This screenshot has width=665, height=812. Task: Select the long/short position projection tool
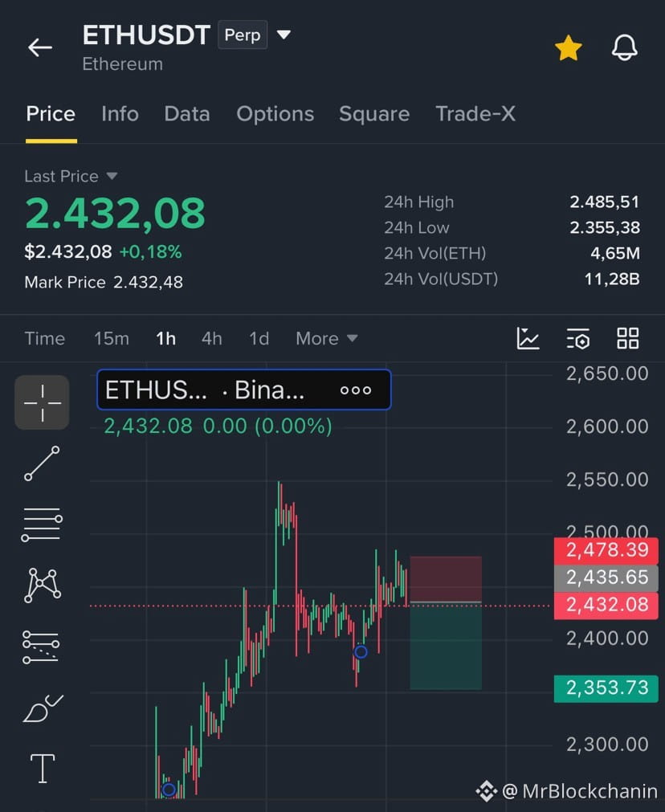pos(41,647)
